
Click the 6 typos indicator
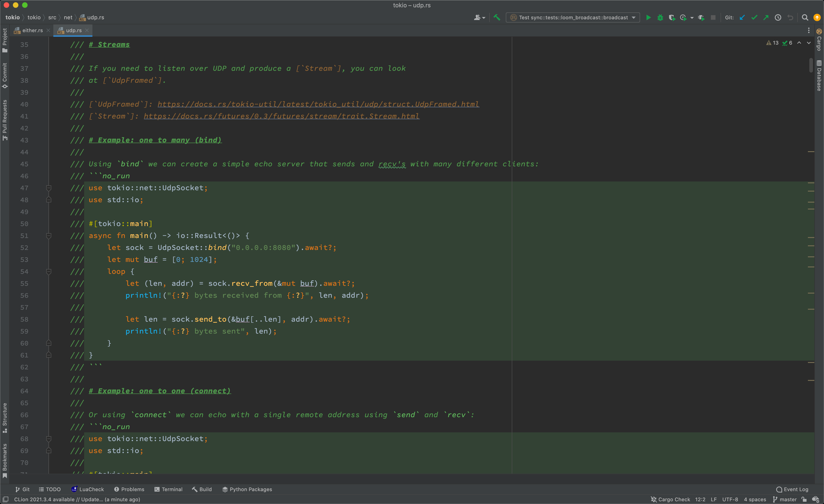click(x=787, y=43)
